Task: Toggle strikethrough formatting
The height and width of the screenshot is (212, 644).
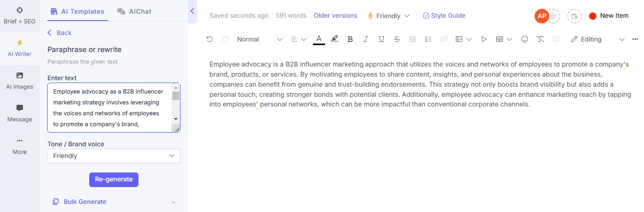Action: coord(397,39)
